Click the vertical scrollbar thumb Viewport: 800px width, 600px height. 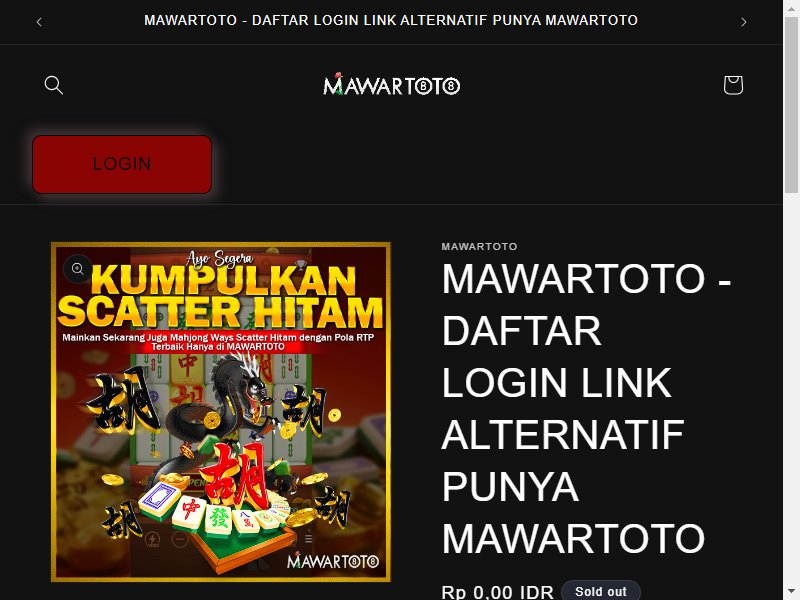click(791, 105)
